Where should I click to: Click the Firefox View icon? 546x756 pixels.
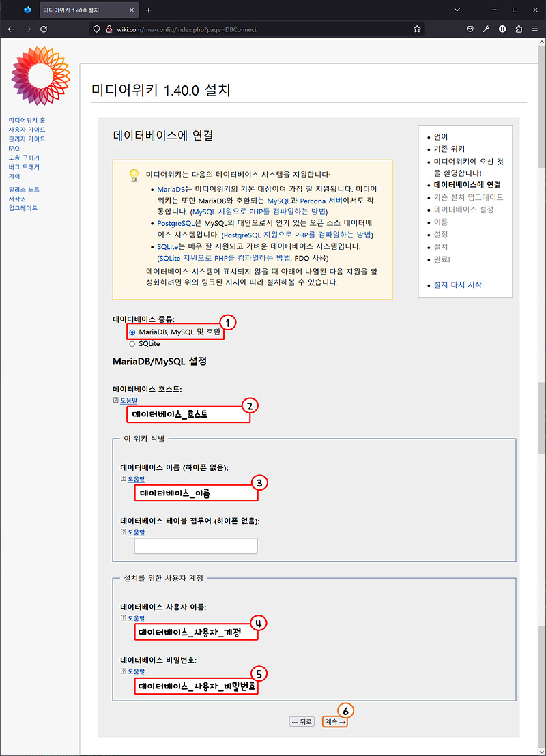click(x=27, y=10)
